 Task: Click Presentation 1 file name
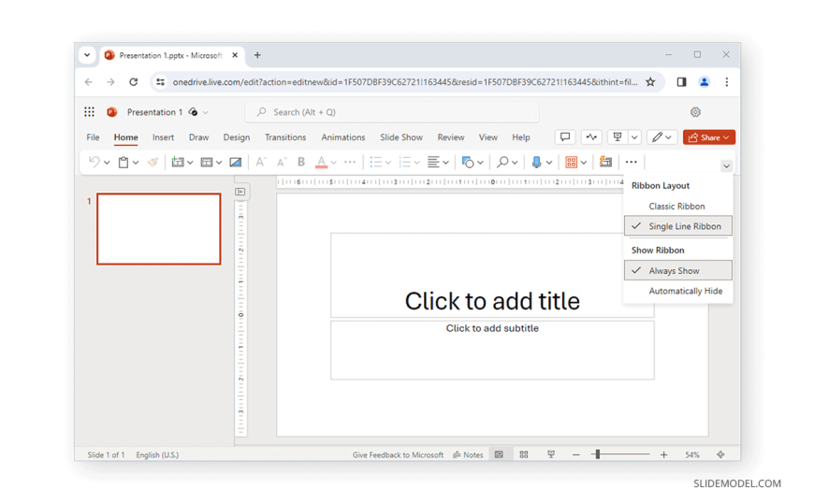pyautogui.click(x=154, y=112)
